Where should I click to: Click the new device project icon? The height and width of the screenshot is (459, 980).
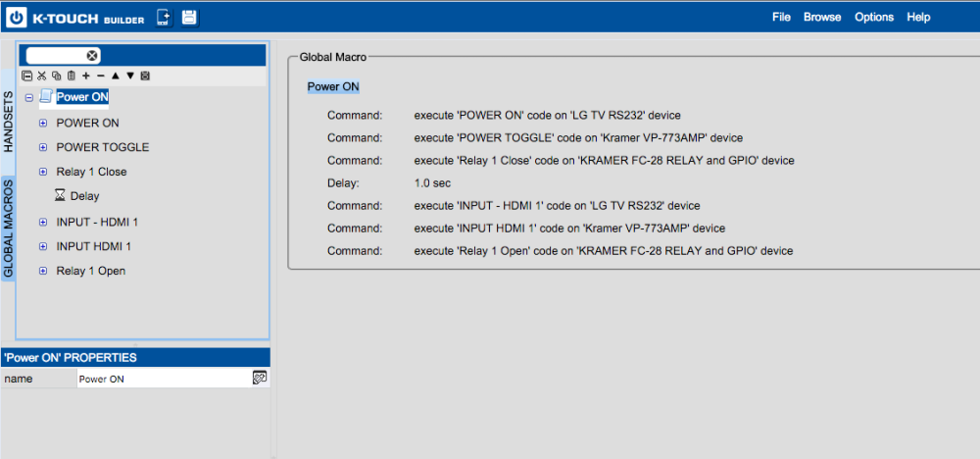[x=164, y=18]
